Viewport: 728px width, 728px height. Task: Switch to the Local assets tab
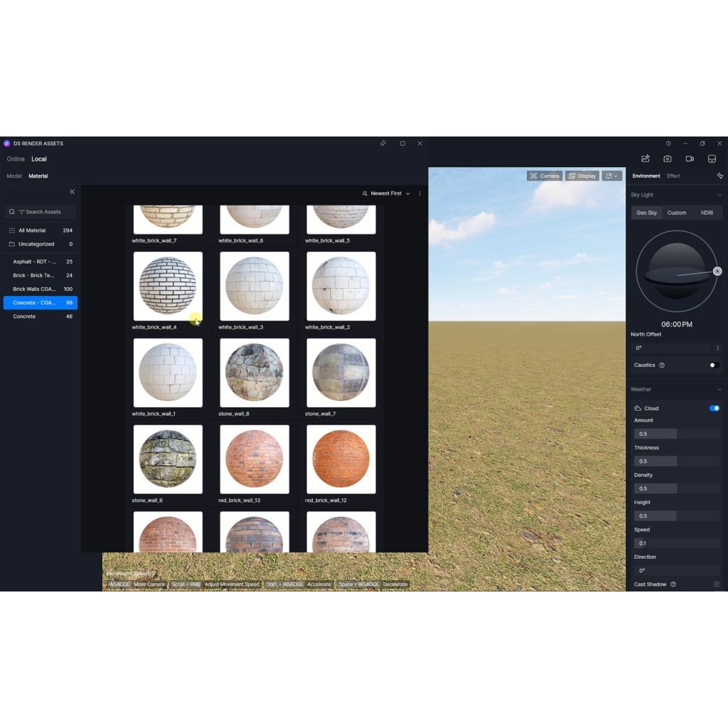[39, 159]
